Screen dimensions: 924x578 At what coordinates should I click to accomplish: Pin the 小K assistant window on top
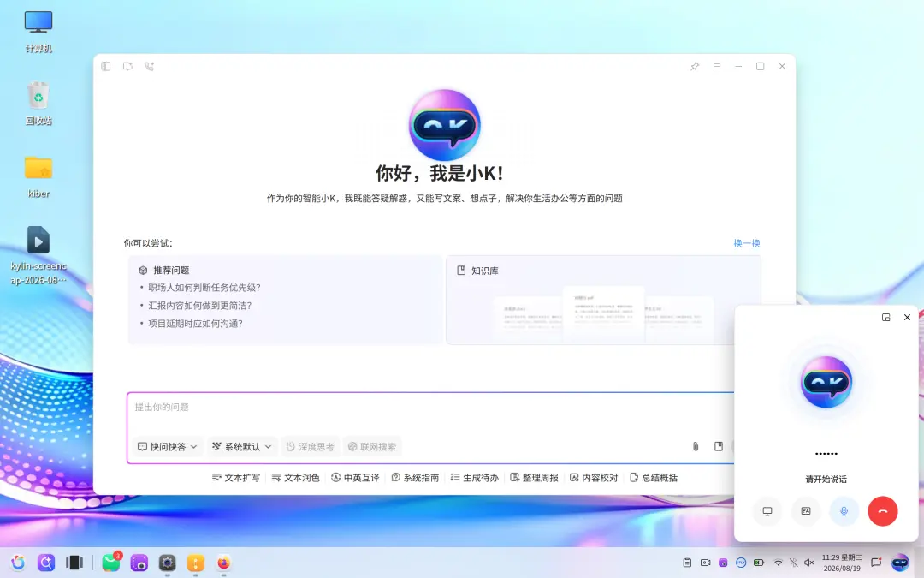695,66
